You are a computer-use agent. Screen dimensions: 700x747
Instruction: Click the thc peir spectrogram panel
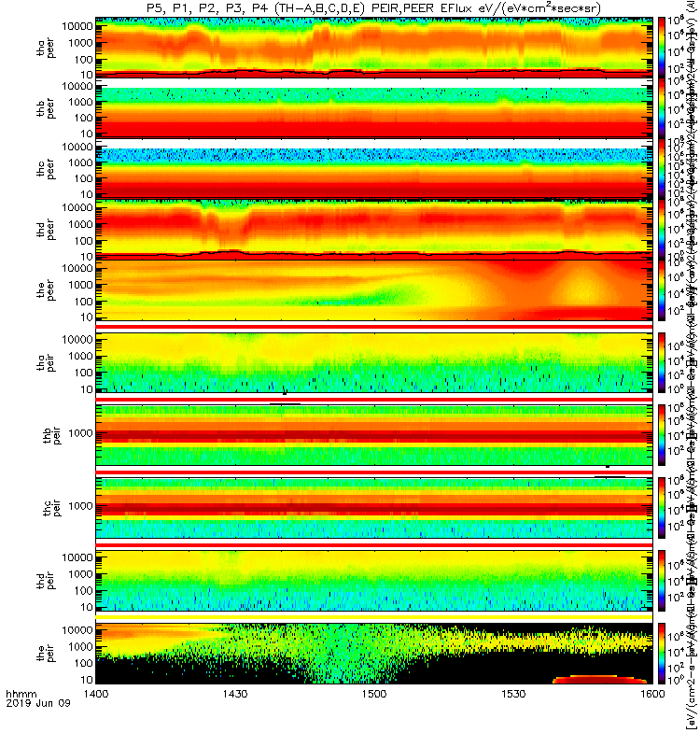coord(374,508)
